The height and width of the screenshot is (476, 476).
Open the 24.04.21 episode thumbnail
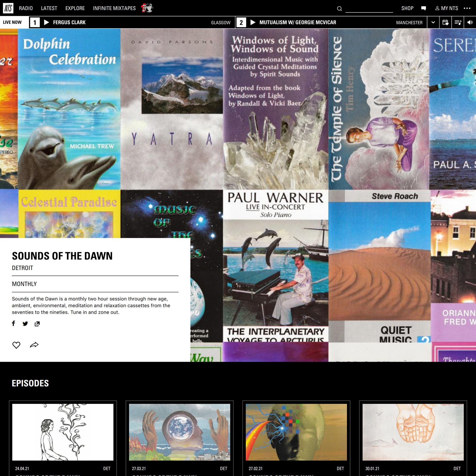pyautogui.click(x=63, y=432)
